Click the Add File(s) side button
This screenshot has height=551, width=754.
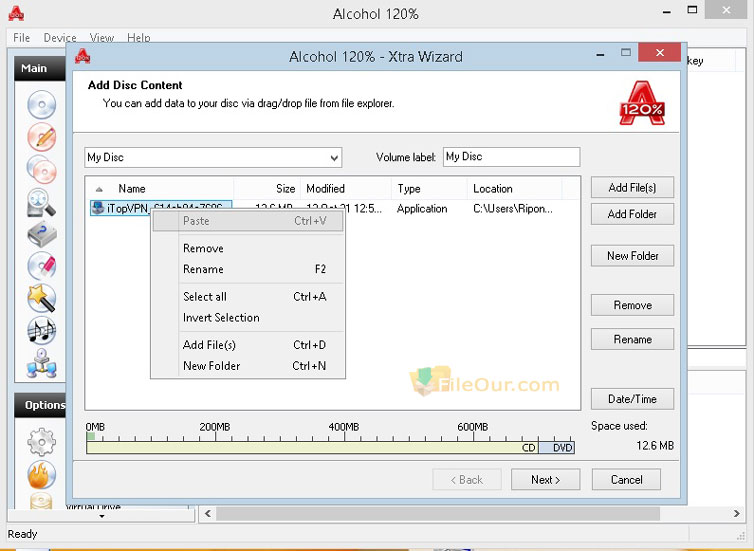click(x=632, y=188)
